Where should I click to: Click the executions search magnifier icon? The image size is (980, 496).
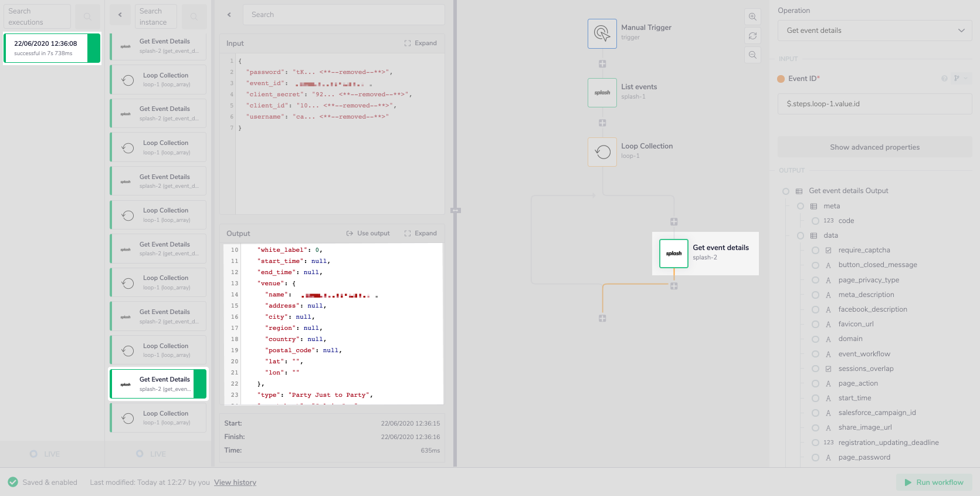(87, 16)
